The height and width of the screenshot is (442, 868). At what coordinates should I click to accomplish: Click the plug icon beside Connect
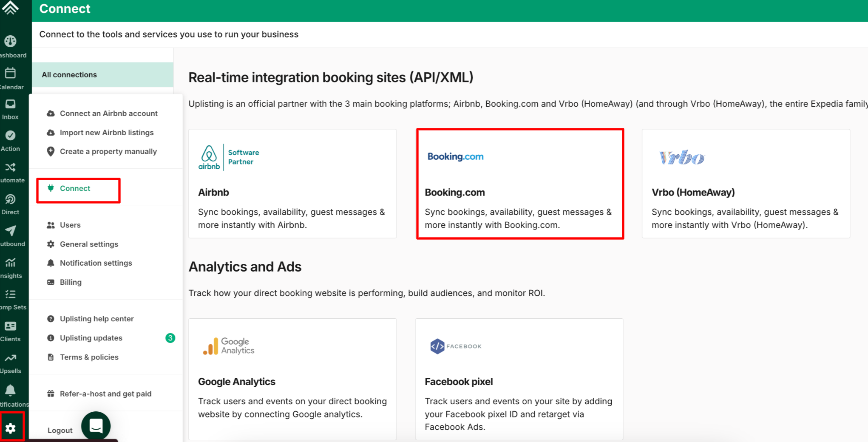click(51, 188)
